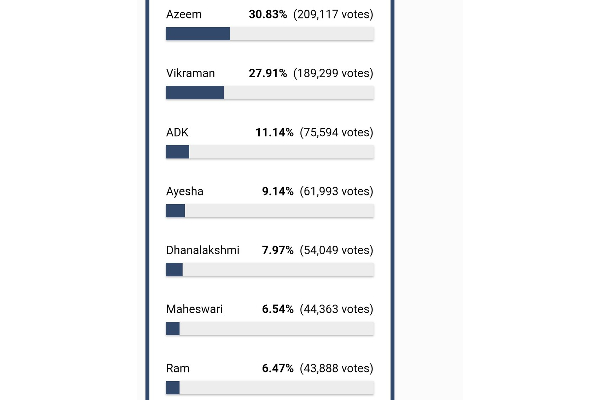
Task: Click Vikraman's vote progress bar
Action: tap(270, 93)
